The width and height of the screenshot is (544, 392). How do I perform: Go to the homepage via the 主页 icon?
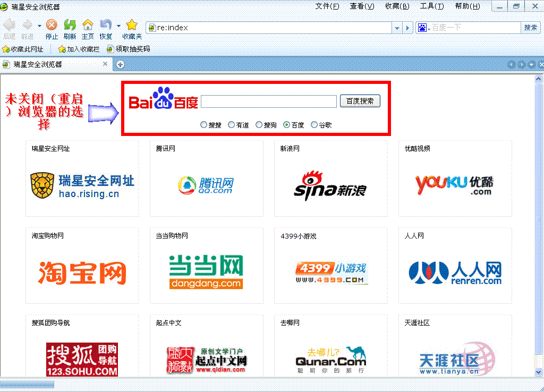(88, 25)
